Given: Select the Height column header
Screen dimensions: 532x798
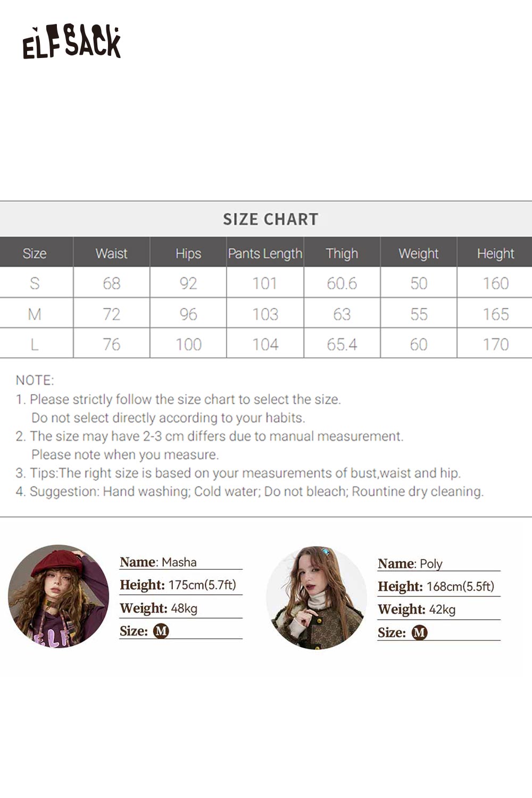Looking at the screenshot, I should (x=495, y=253).
